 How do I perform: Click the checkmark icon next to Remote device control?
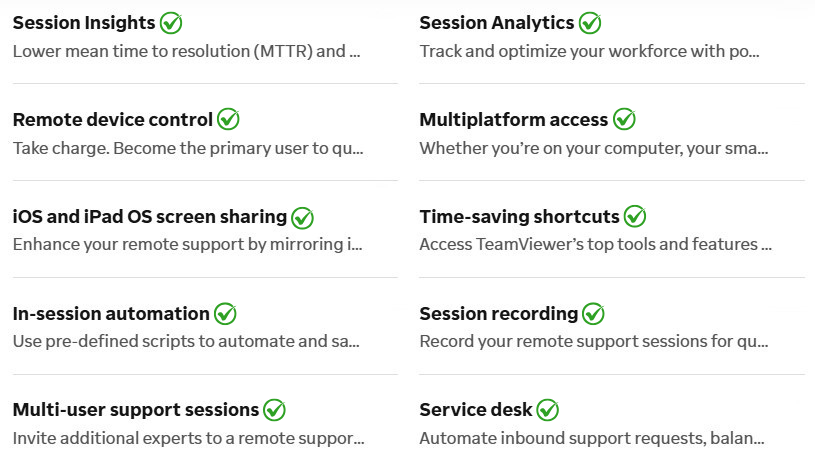[228, 119]
